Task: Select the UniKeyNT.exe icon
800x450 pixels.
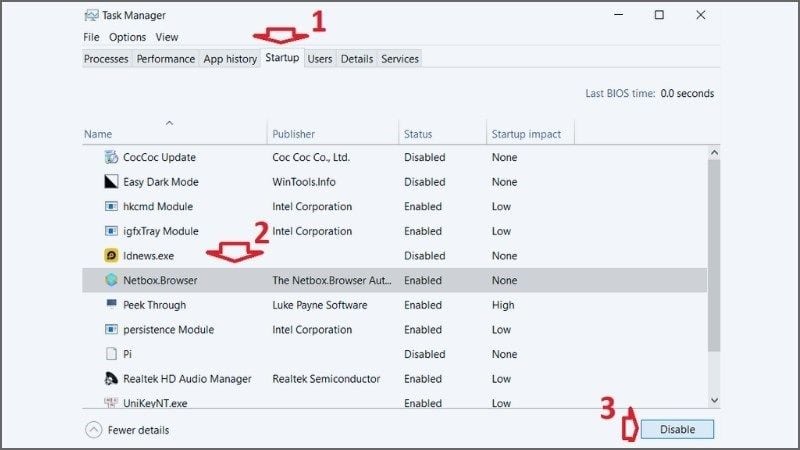Action: pos(111,403)
